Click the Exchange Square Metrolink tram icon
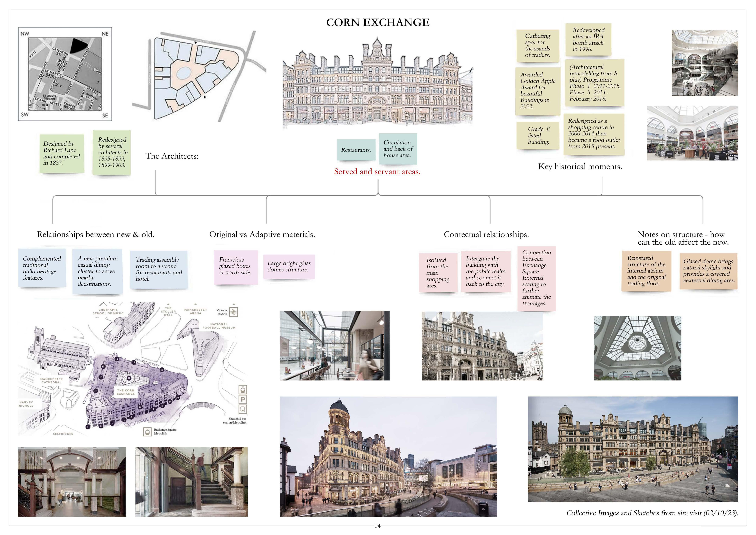756x535 pixels. 147,432
